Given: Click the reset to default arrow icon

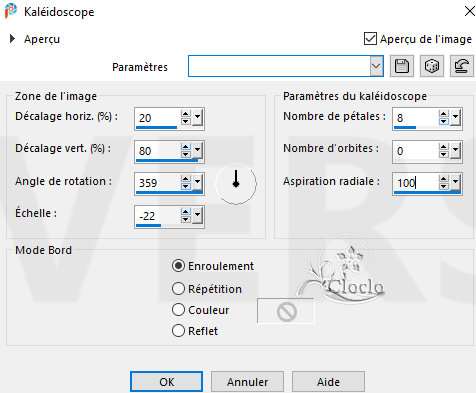Looking at the screenshot, I should pyautogui.click(x=462, y=66).
